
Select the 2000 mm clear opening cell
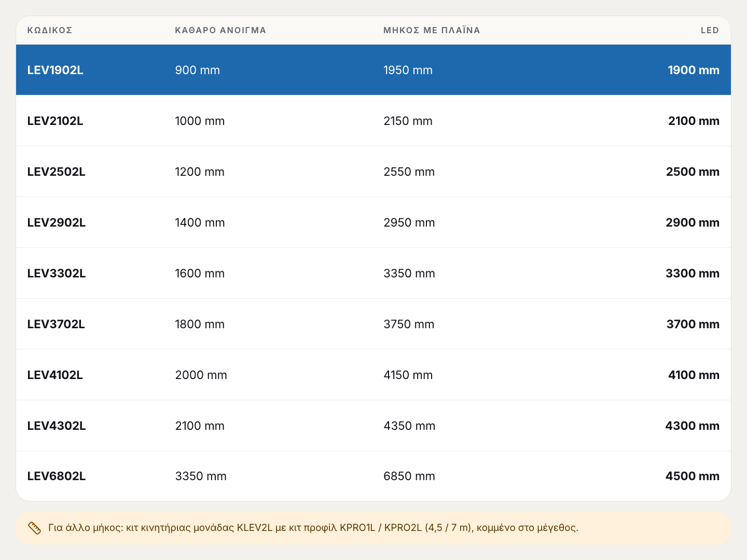[x=201, y=375]
